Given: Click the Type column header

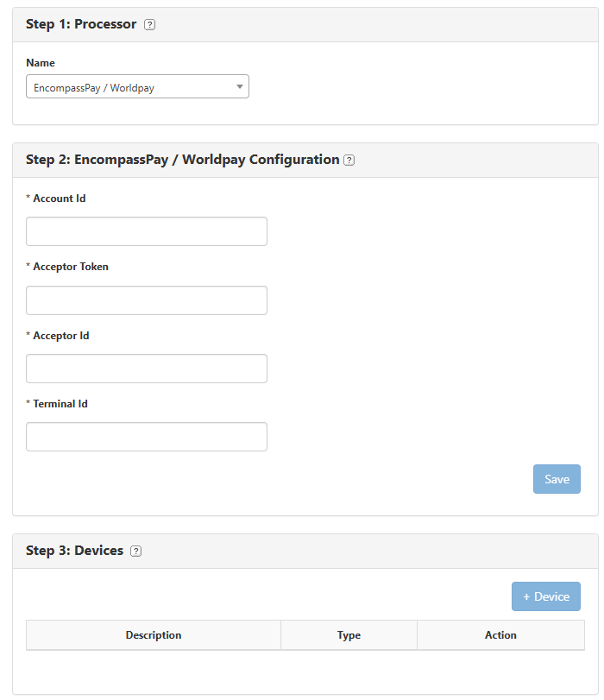Looking at the screenshot, I should tap(349, 635).
